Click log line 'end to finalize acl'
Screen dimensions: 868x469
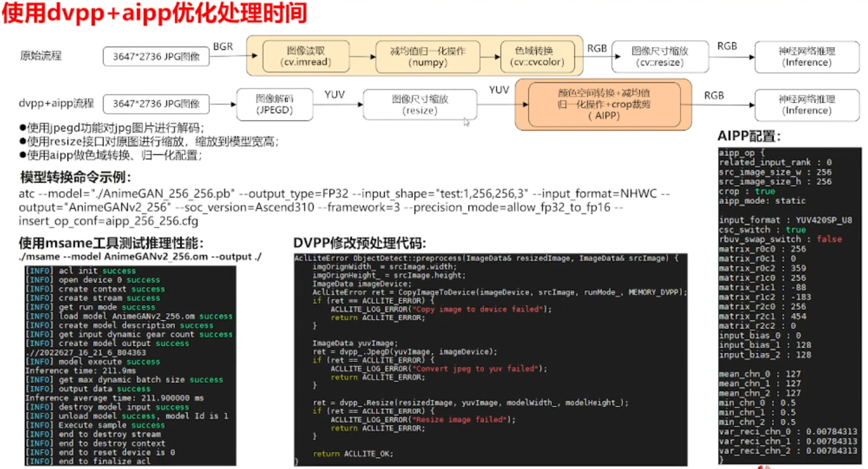tap(88, 461)
